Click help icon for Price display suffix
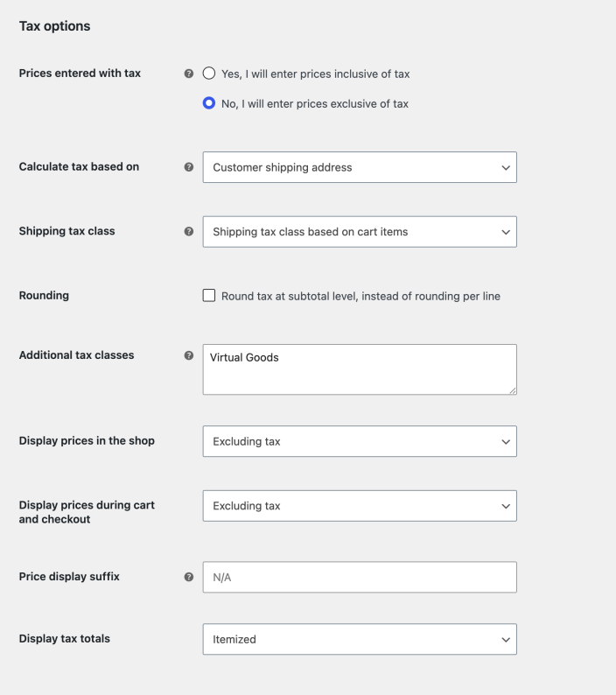The image size is (616, 695). 189,577
